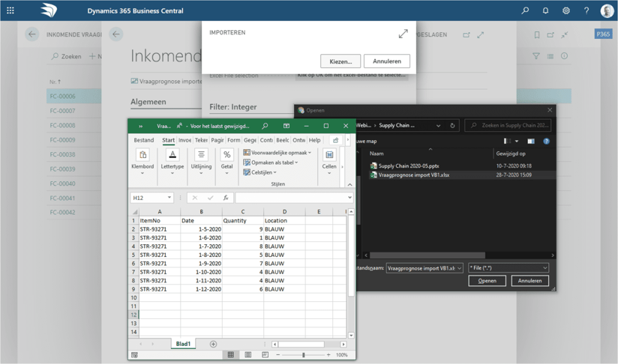Click Annuleren in the Importeren dialog
618x364 pixels.
tap(387, 61)
